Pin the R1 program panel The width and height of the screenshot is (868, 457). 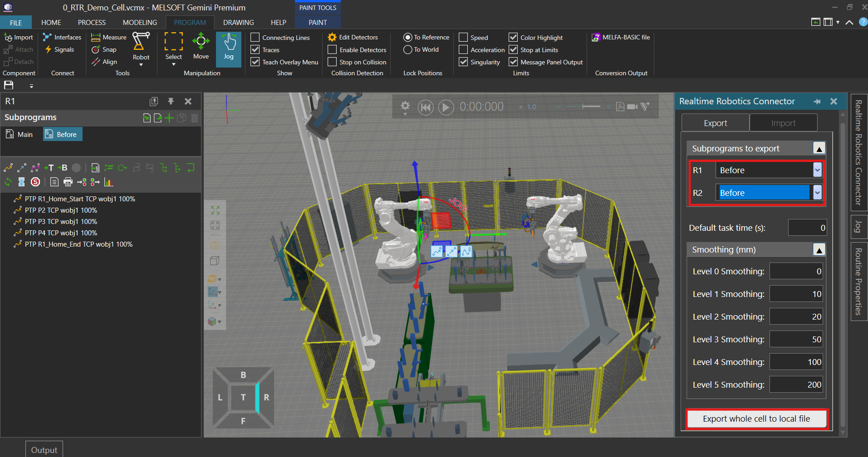pyautogui.click(x=171, y=101)
